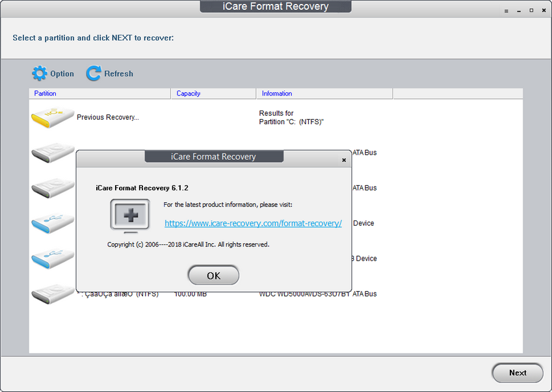
Task: Minimize the iCare Format Recovery window
Action: 519,11
